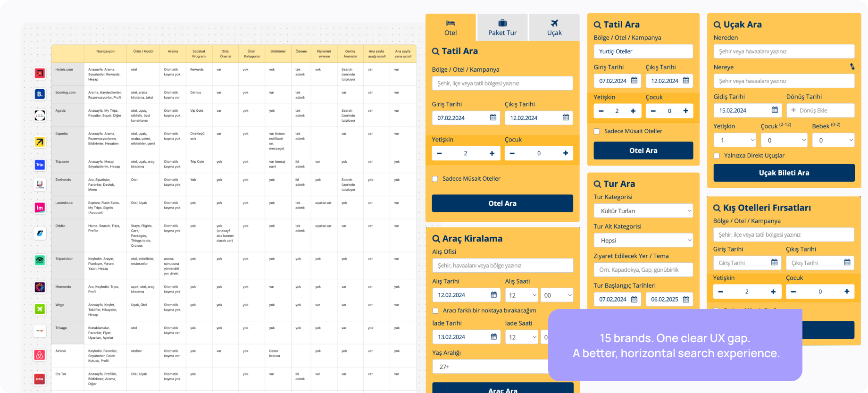Increase Çocuk count in Kış Otelleri Fırsatları
Screen dimensions: 868x393
(x=847, y=292)
